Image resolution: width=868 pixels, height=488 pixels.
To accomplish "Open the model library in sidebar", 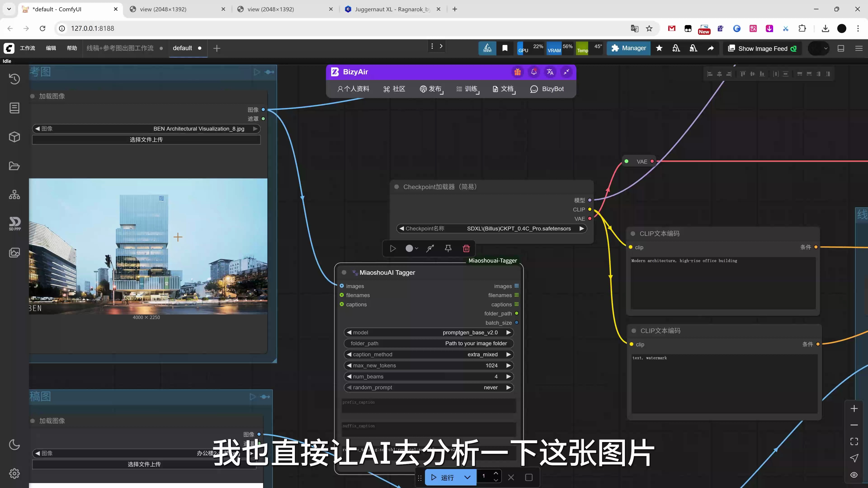I will pos(14,137).
